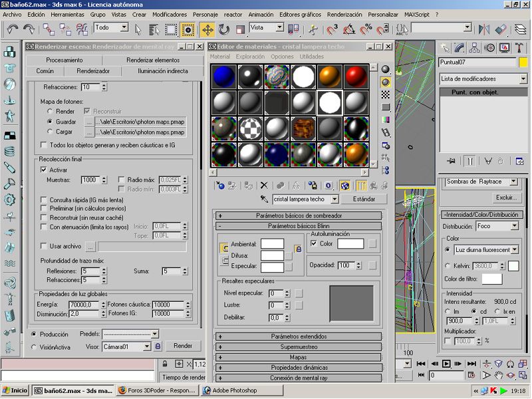The width and height of the screenshot is (532, 399).
Task: Click the Estándar material type button
Action: (364, 199)
